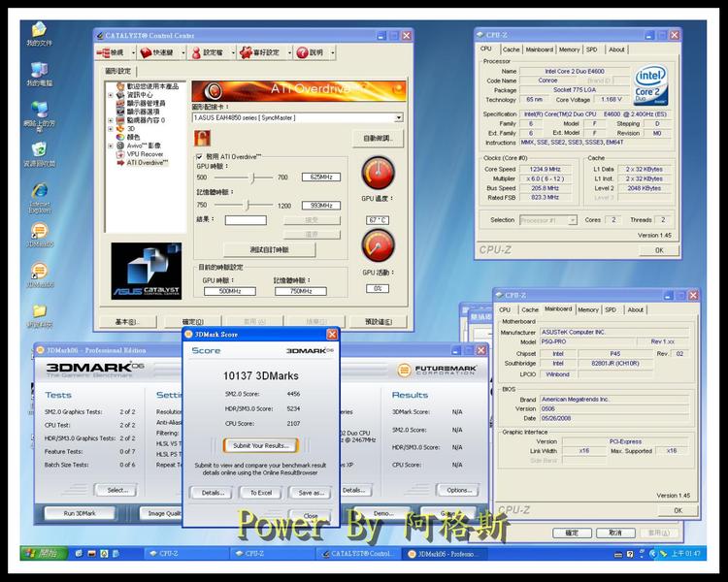Click Save as button in score dialog
728x582 pixels.
coord(311,493)
